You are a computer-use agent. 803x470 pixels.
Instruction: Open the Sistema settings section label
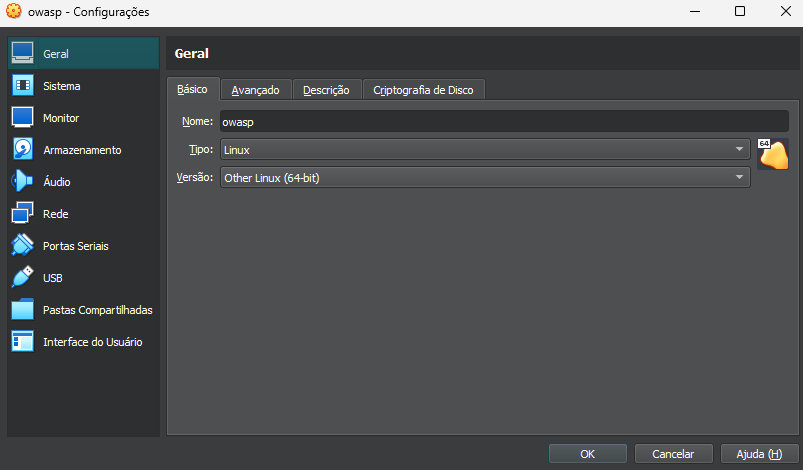pos(61,86)
